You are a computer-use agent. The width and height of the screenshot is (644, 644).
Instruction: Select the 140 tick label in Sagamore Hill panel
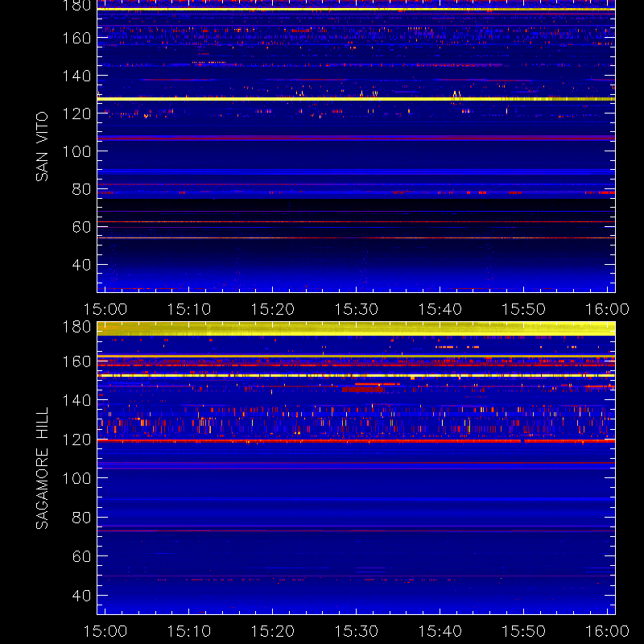point(76,400)
